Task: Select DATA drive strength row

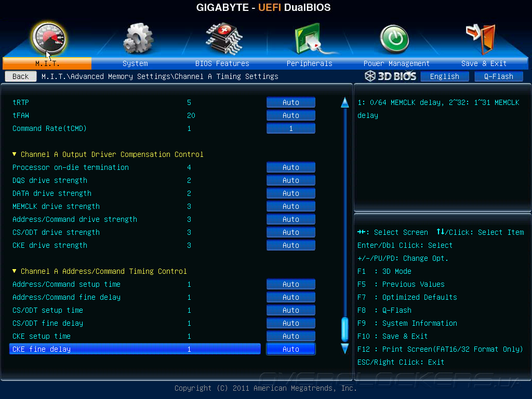Action: point(135,193)
